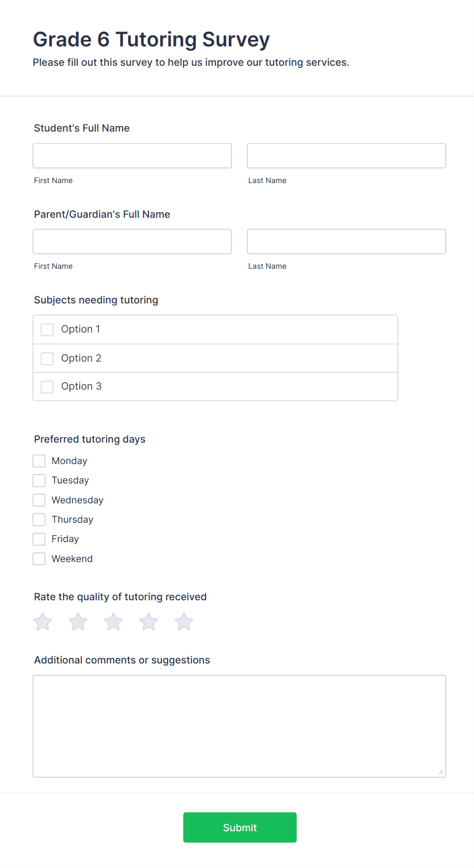The width and height of the screenshot is (474, 868).
Task: Tick the Friday checkbox
Action: point(39,539)
